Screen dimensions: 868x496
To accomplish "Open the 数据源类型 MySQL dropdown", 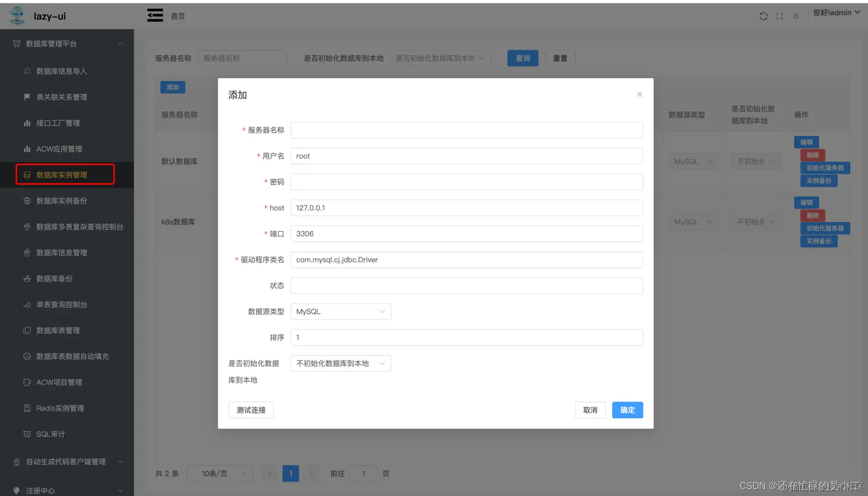I will (x=340, y=311).
